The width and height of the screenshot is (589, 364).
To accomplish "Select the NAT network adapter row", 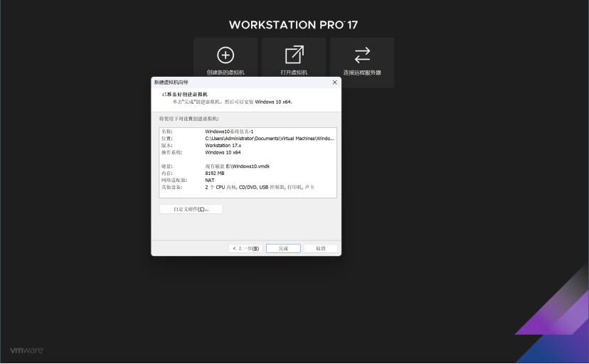I will (x=248, y=180).
